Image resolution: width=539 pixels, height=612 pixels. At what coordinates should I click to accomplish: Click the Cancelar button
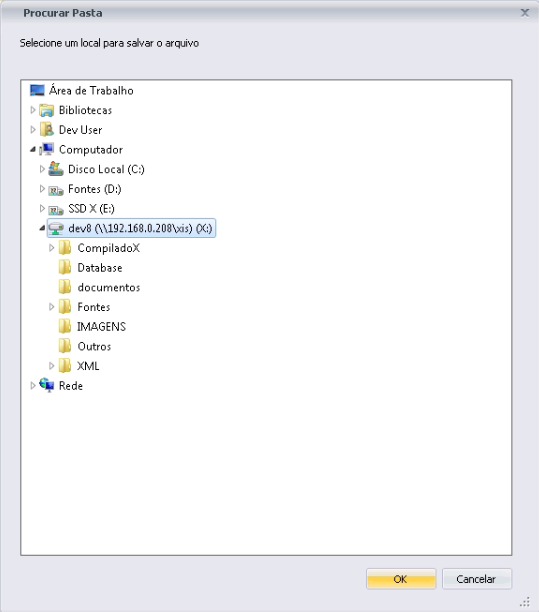pyautogui.click(x=476, y=579)
